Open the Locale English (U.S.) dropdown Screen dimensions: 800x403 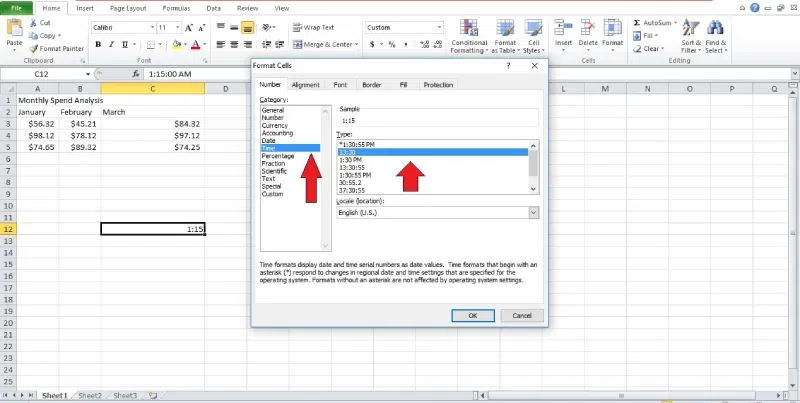tap(534, 213)
